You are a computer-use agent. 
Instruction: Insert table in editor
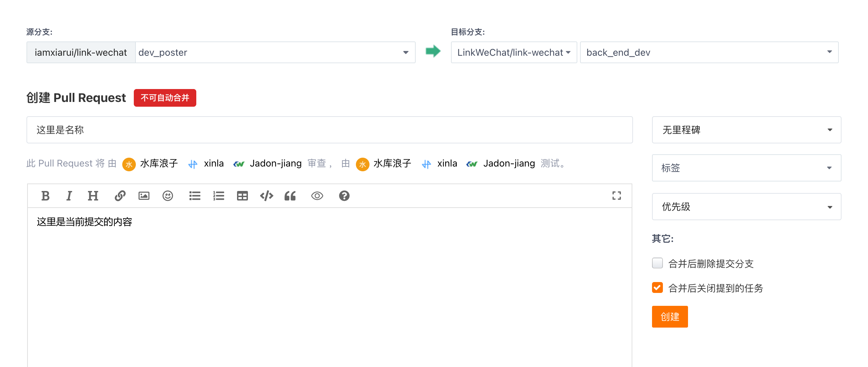[x=242, y=196]
